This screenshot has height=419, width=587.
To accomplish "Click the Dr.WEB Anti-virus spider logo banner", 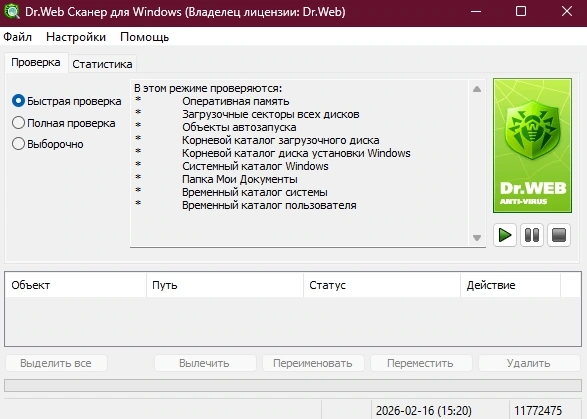I will coord(532,145).
